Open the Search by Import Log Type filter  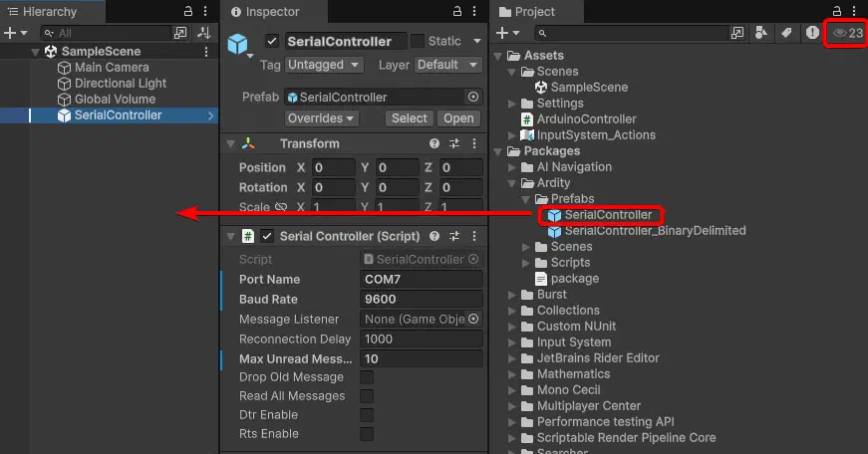[812, 33]
